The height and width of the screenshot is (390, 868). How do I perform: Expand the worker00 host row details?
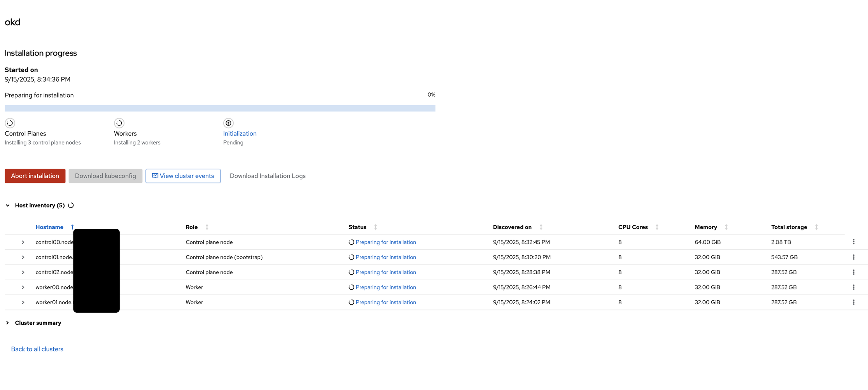(23, 287)
